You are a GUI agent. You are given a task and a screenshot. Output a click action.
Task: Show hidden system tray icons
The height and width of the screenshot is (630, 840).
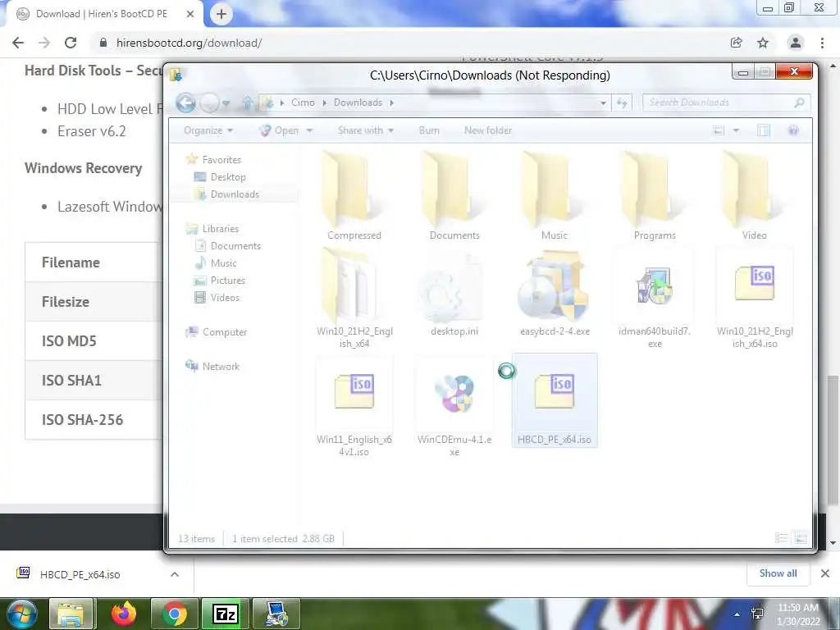coord(737,614)
